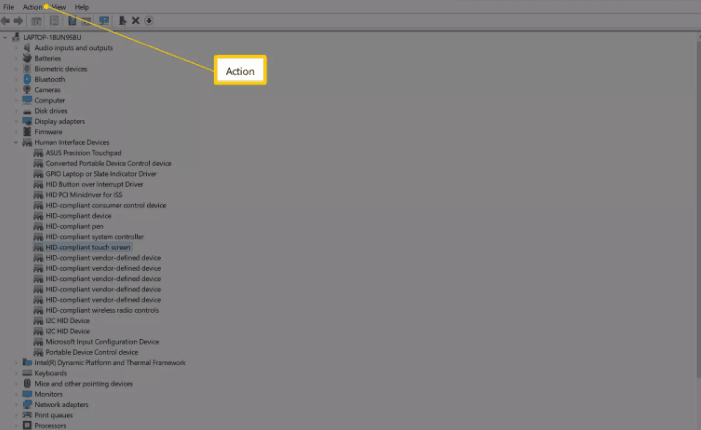Click the Bluetooth icon in the device tree

tap(27, 79)
